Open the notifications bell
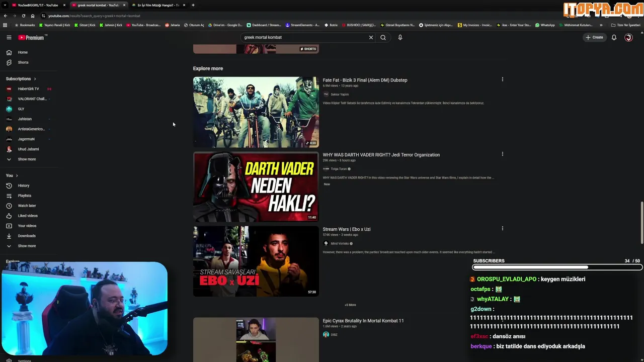Screen dimensions: 644x362 614,37
